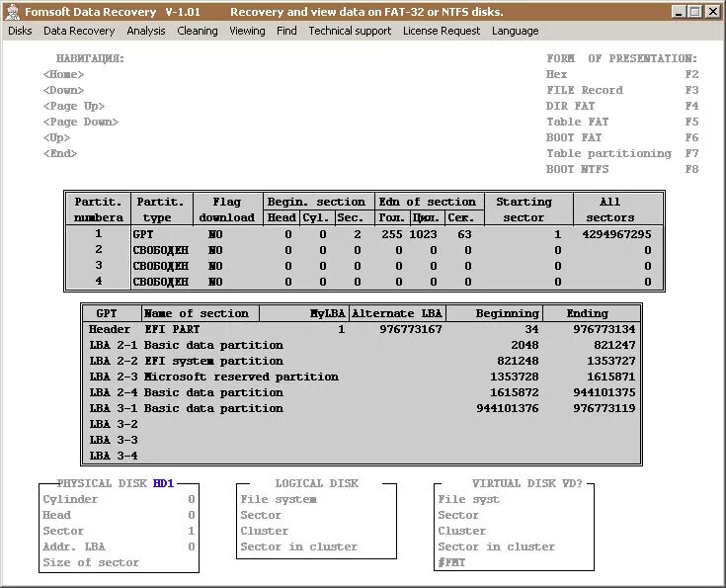Click the Name of section column header
Viewport: 726px width, 588px height.
[x=200, y=313]
